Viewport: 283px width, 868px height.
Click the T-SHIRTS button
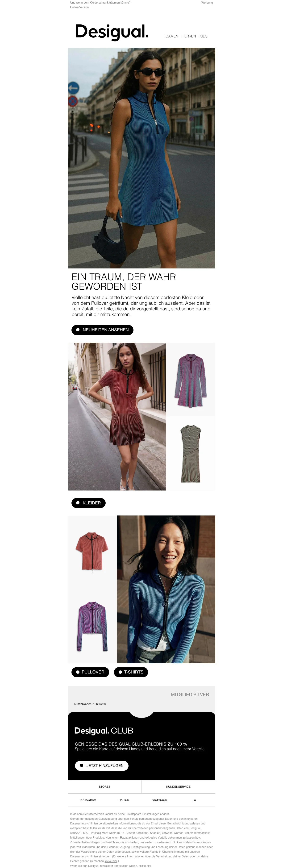pos(131,672)
